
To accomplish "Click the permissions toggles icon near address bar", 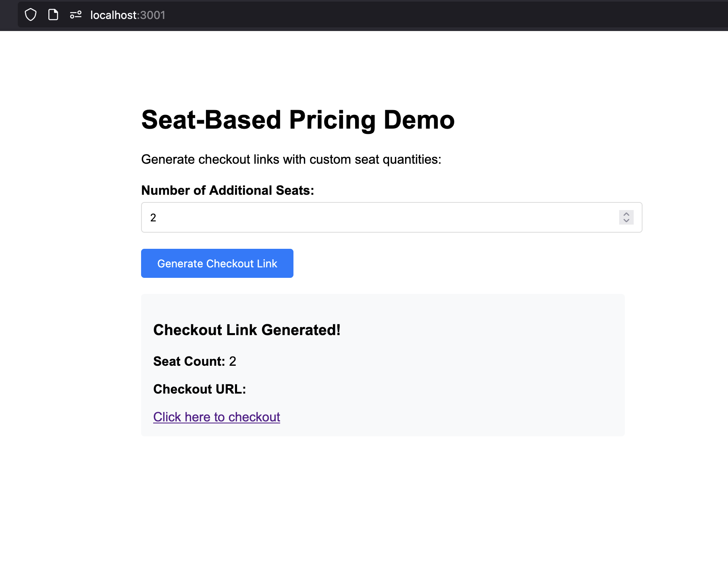I will 76,15.
